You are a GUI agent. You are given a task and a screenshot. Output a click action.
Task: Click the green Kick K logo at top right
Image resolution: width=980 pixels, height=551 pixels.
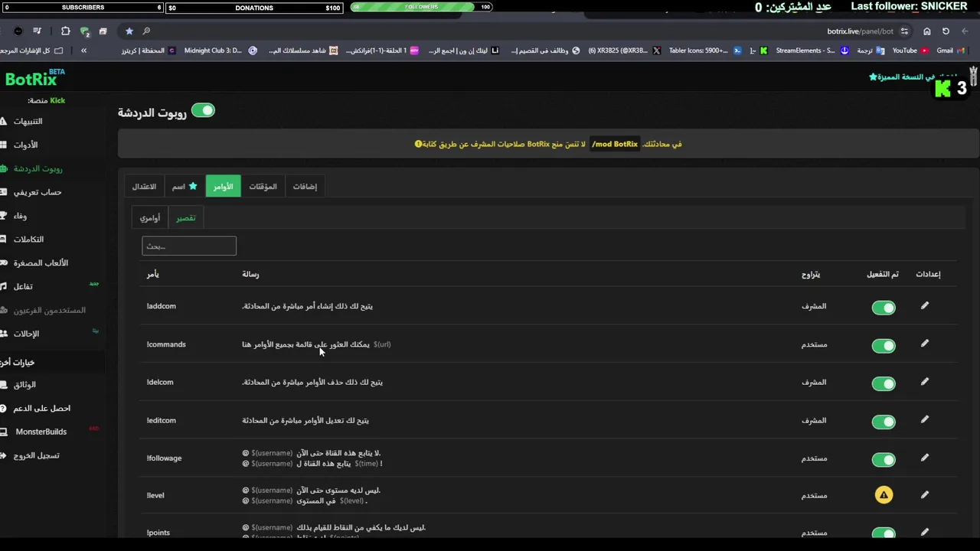point(942,89)
